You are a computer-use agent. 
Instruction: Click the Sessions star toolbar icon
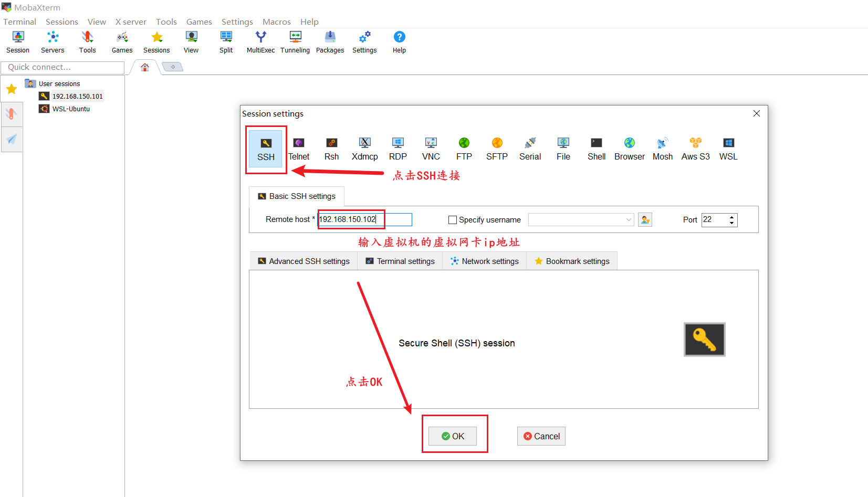click(x=156, y=42)
